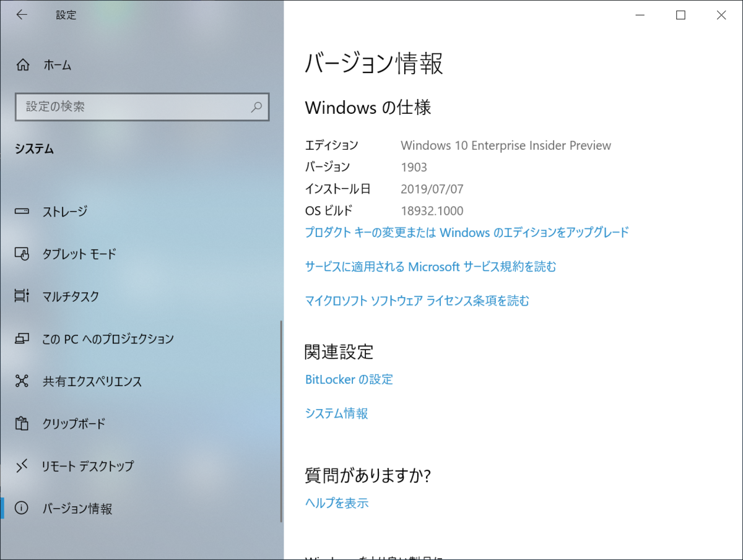This screenshot has height=560, width=743.
Task: Open ソフトウェア ライセンス条項を読む link
Action: click(417, 301)
